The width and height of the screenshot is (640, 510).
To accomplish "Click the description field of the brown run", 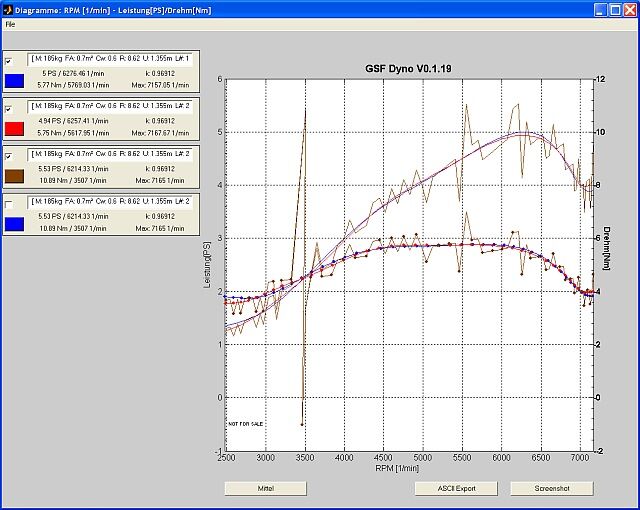I will [111, 155].
